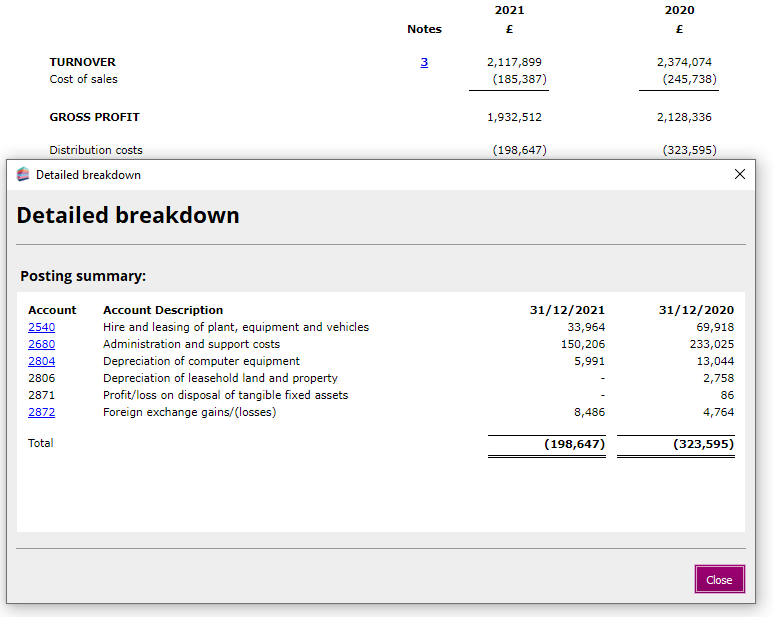Click the 2021 turnover figure 2,117,899
774x617 pixels.
514,62
